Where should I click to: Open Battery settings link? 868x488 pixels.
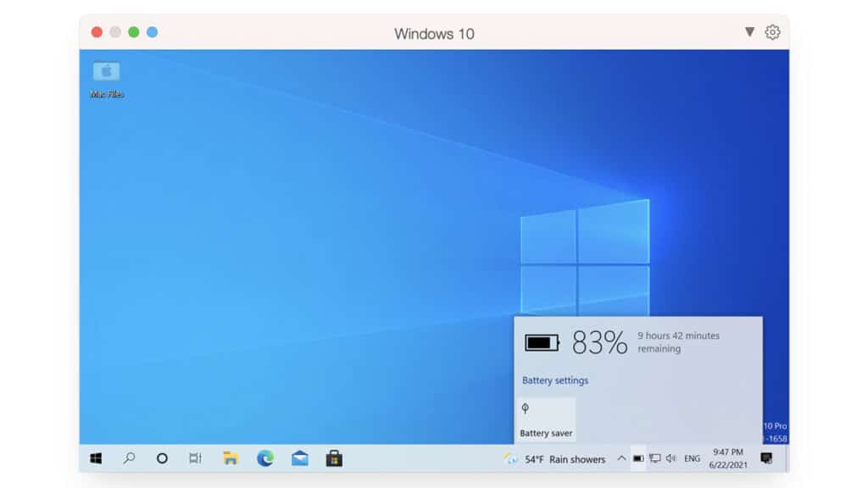pos(555,380)
